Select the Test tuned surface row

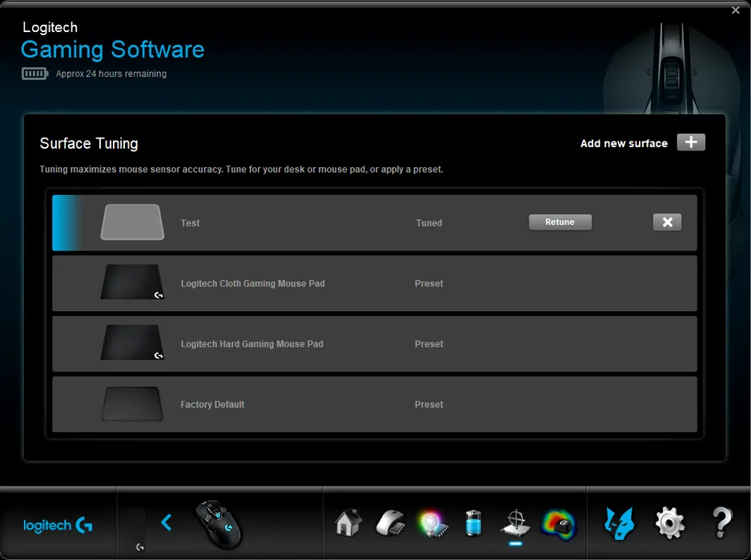(320, 223)
